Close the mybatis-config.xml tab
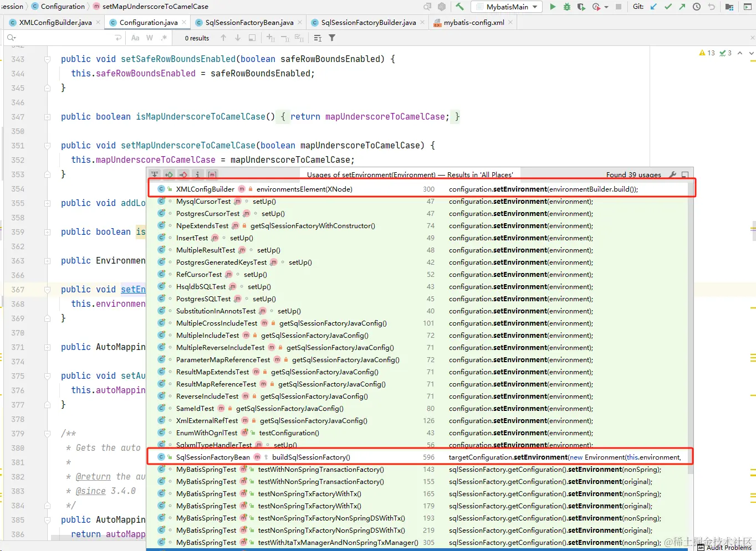The height and width of the screenshot is (551, 756). [510, 22]
